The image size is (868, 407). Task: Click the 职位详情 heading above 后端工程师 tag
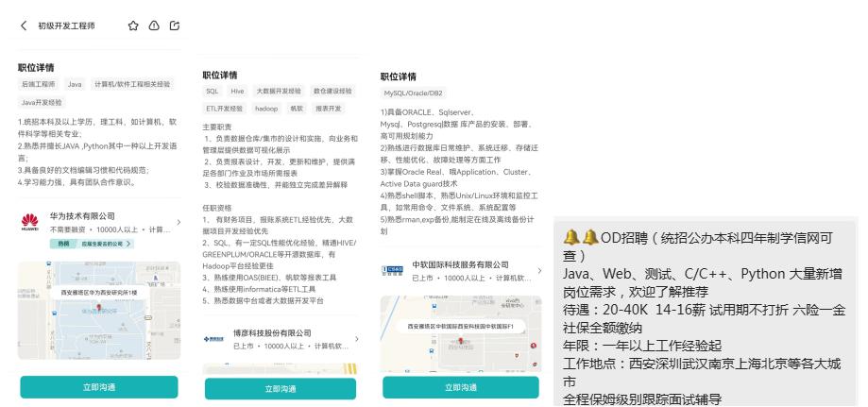tap(36, 68)
